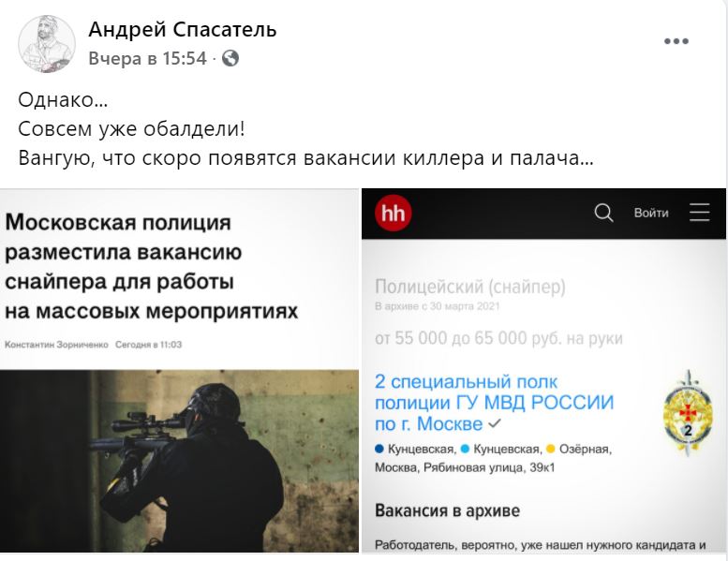Click the globe public audience icon

point(230,58)
